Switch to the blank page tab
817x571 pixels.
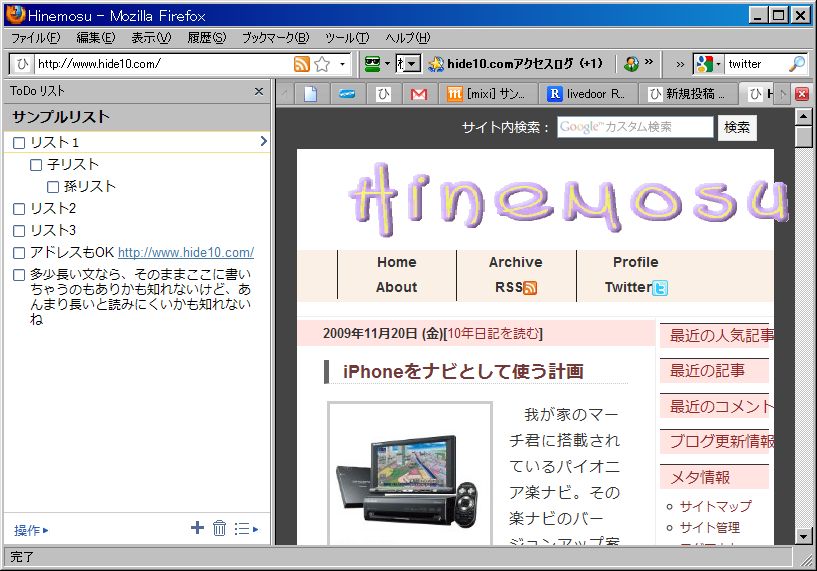(311, 94)
